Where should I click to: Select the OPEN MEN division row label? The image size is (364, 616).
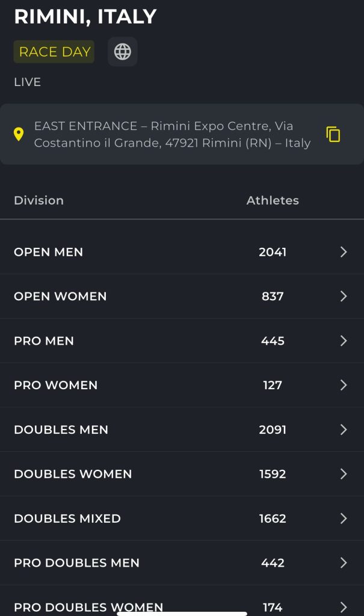(x=48, y=252)
